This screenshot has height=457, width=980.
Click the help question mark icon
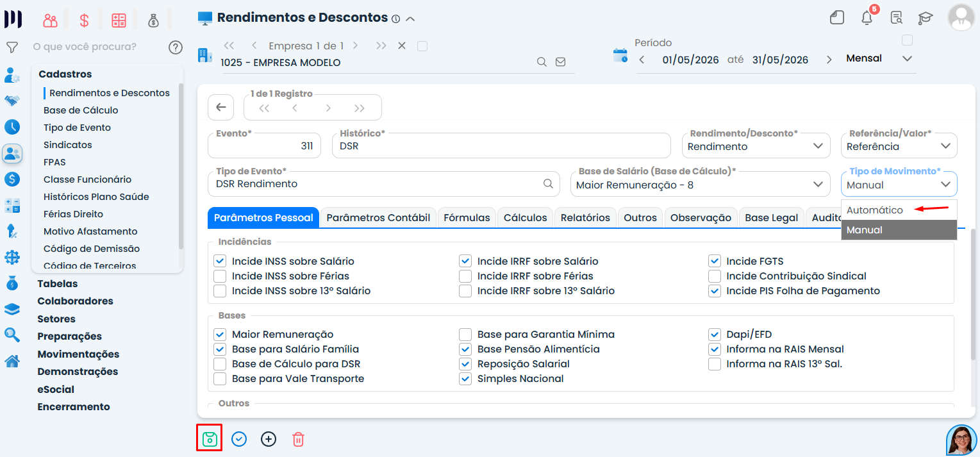pyautogui.click(x=175, y=47)
